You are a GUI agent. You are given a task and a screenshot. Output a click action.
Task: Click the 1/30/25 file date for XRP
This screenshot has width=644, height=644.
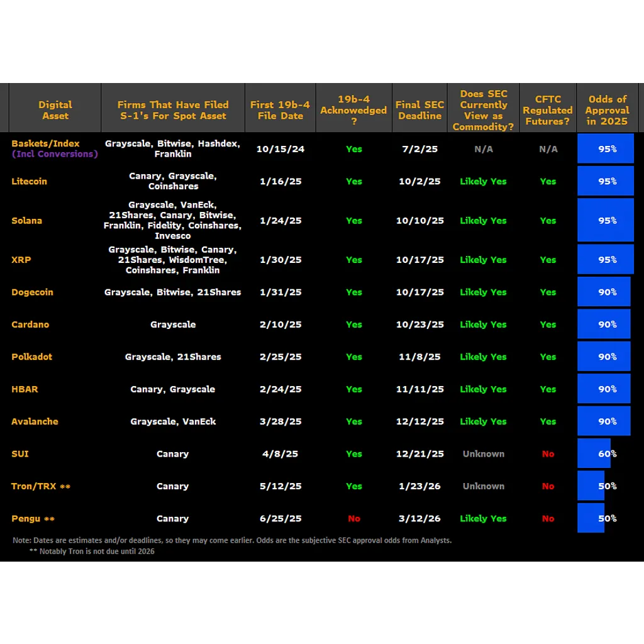tap(280, 260)
